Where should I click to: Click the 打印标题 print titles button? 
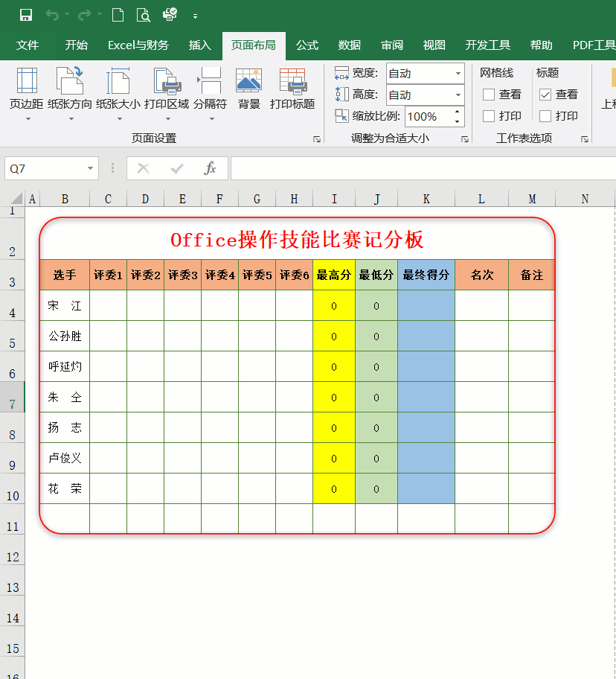[292, 89]
